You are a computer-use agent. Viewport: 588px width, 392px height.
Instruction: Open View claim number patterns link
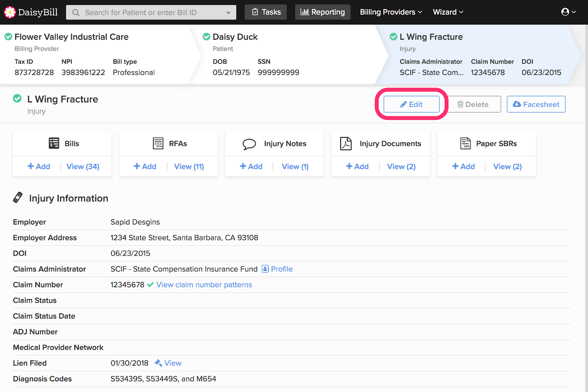[204, 285]
